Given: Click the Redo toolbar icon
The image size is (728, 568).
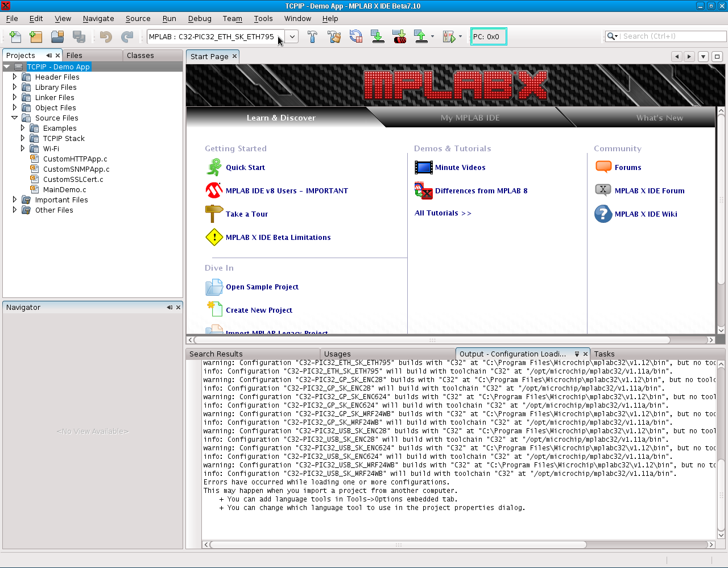Looking at the screenshot, I should pos(127,37).
